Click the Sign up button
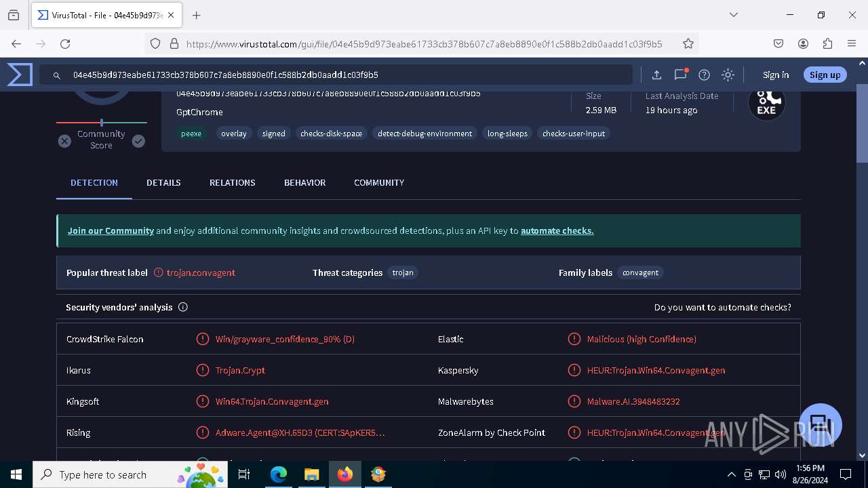This screenshot has width=868, height=488. (x=825, y=75)
